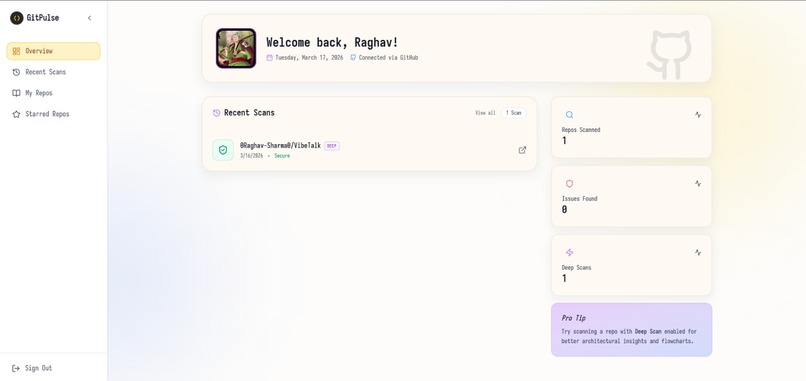Click the green shield icon for VibeTalk
806x381 pixels.
click(223, 150)
